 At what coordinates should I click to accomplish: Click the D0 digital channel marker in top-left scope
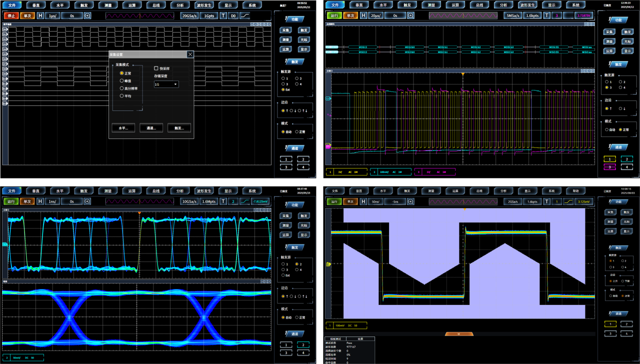click(x=5, y=29)
